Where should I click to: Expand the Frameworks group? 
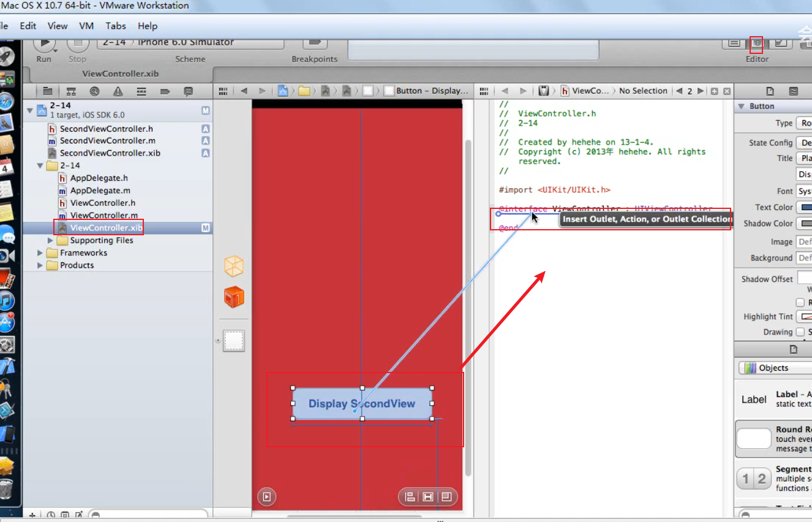(40, 252)
